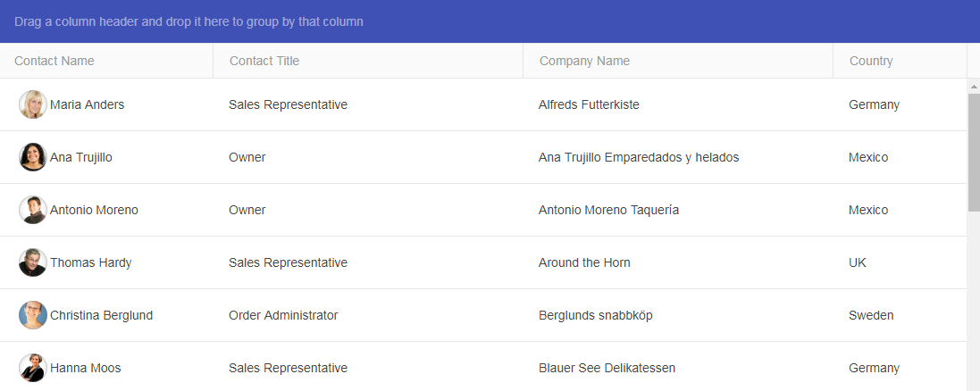Click Antonio Moreno's avatar photo
This screenshot has height=391, width=980.
click(x=33, y=210)
